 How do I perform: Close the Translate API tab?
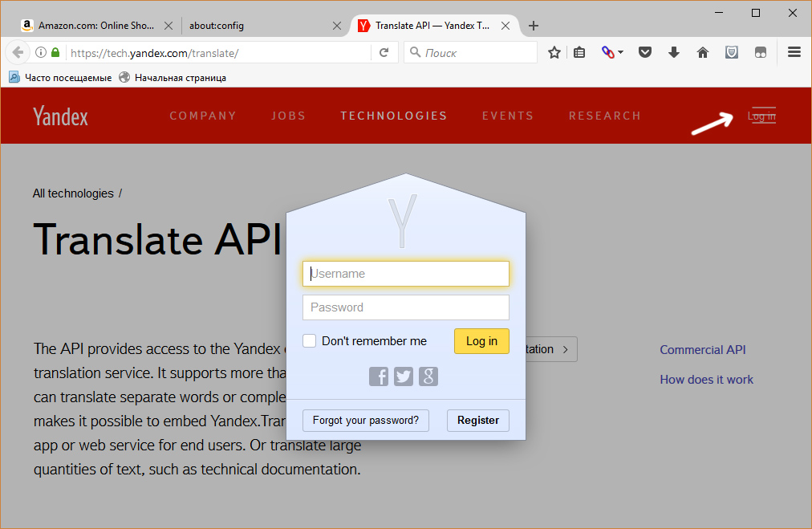pos(505,26)
